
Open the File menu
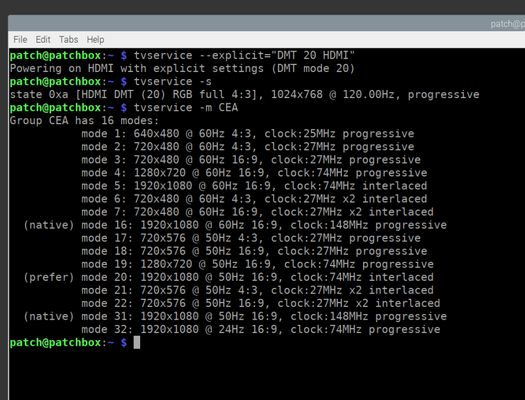[20, 39]
